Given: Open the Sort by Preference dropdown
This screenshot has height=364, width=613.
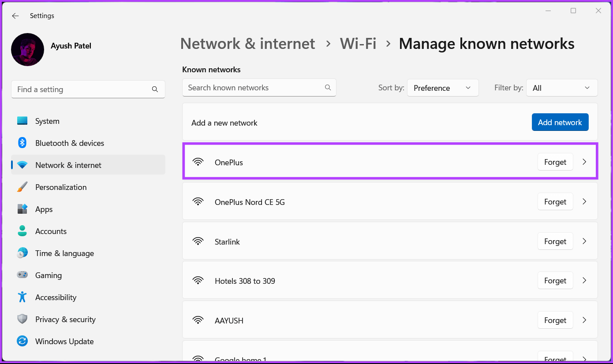Looking at the screenshot, I should (443, 88).
